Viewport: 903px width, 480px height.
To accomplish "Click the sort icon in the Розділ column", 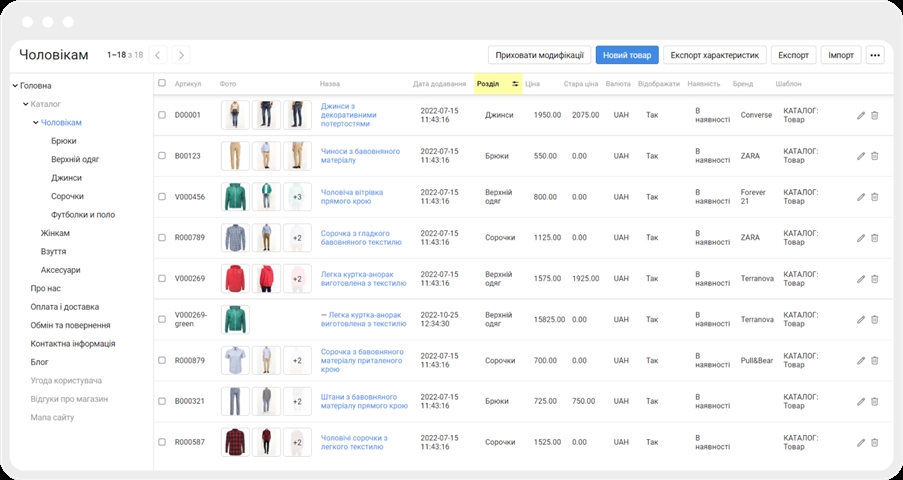I will point(515,84).
